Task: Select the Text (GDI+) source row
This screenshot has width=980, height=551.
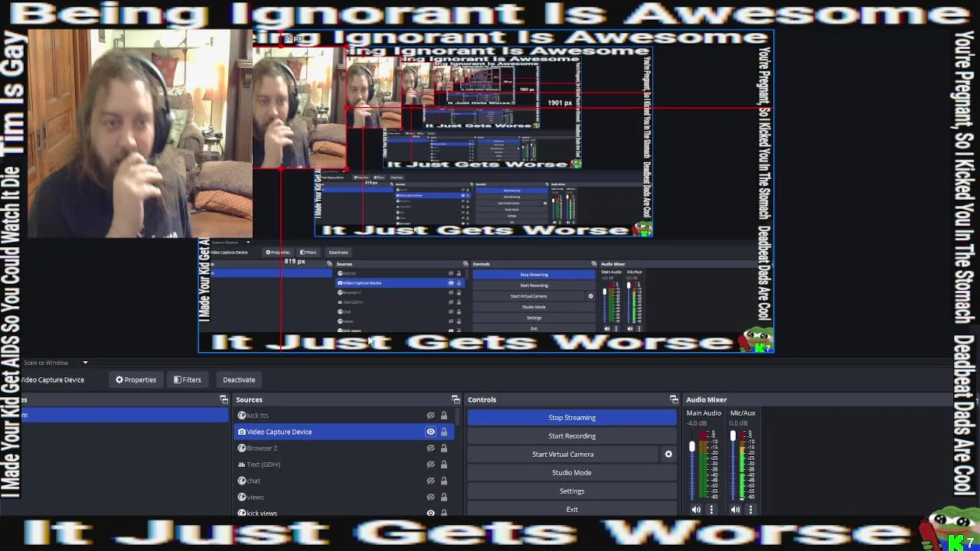Action: click(x=345, y=465)
